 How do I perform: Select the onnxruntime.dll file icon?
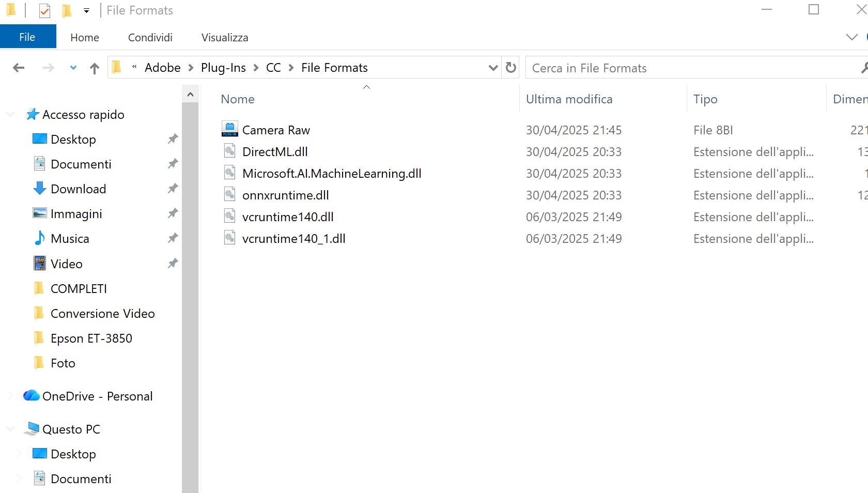click(x=229, y=194)
